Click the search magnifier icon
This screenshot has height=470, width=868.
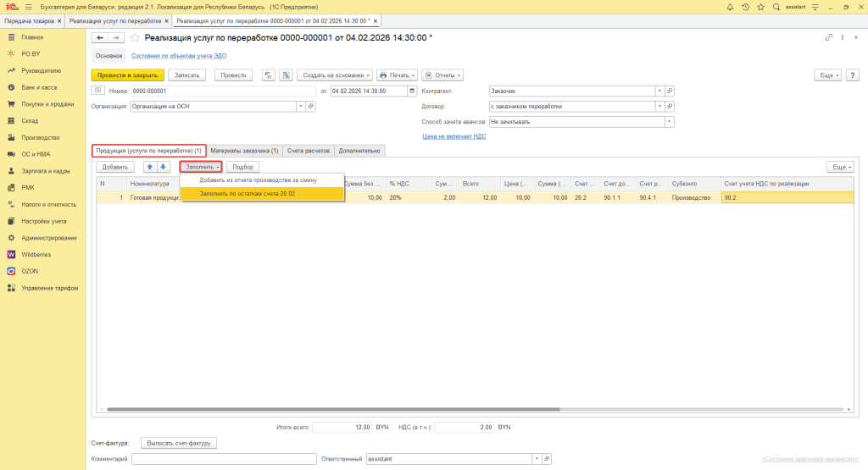click(776, 7)
